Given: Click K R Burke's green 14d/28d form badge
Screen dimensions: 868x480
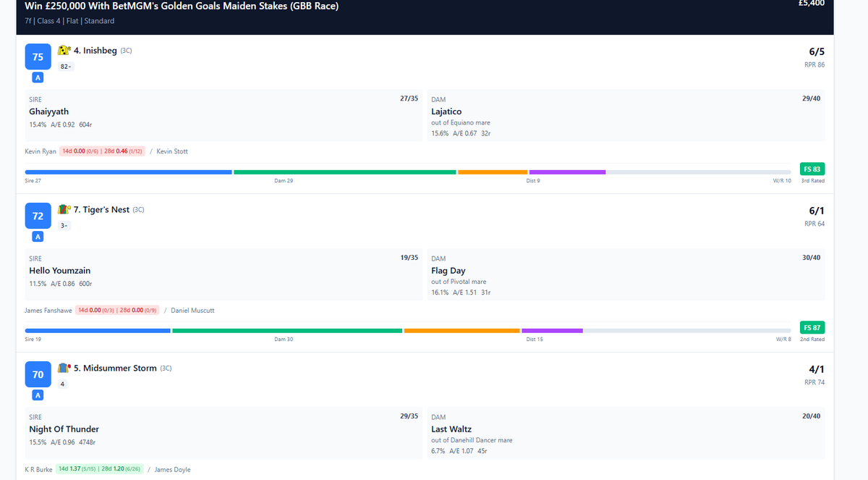Looking at the screenshot, I should pyautogui.click(x=100, y=469).
